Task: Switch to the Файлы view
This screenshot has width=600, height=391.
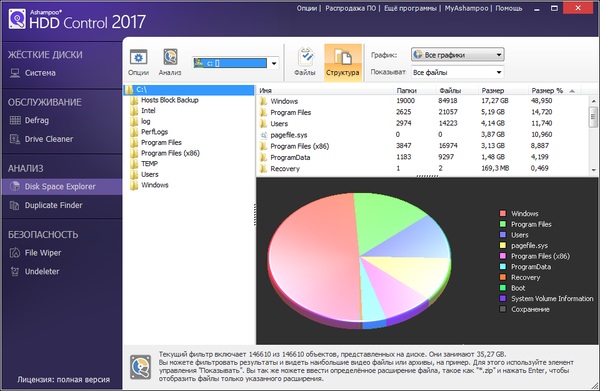Action: (305, 62)
